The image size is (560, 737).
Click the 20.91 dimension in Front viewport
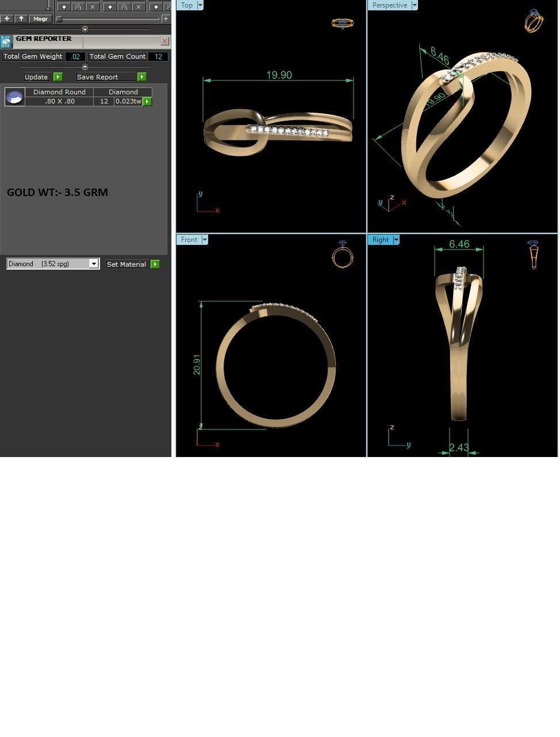197,365
